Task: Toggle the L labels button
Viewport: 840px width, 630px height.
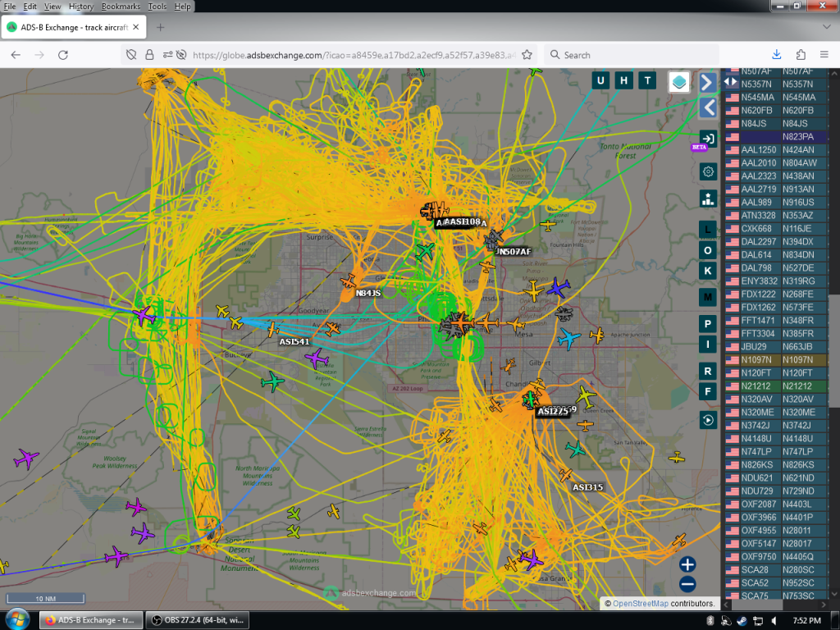Action: click(x=708, y=230)
